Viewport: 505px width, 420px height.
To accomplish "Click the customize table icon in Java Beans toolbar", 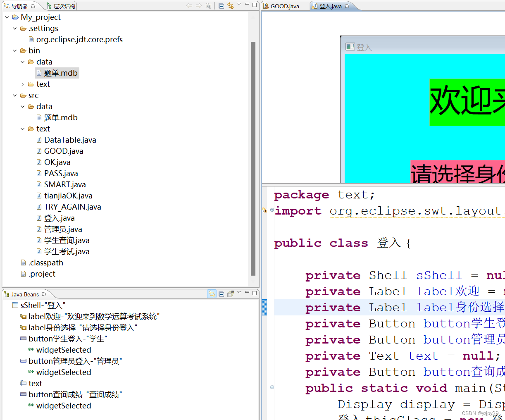I will click(231, 294).
